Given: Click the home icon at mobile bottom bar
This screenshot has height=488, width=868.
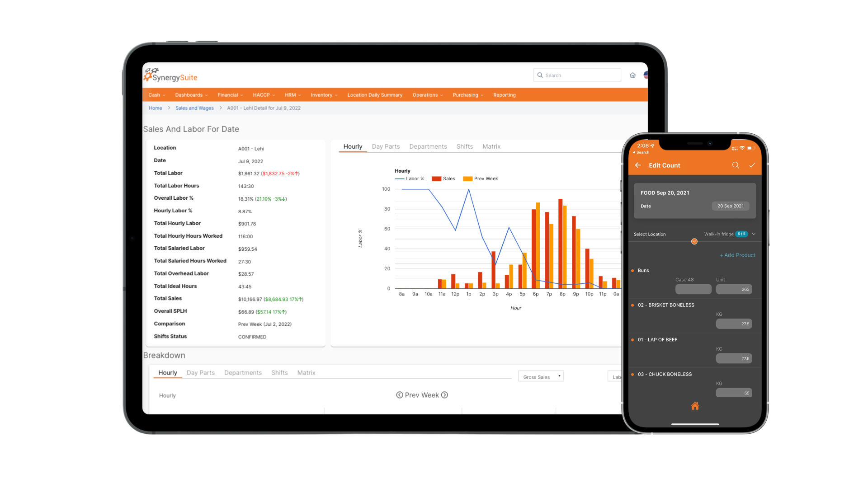Looking at the screenshot, I should coord(694,406).
